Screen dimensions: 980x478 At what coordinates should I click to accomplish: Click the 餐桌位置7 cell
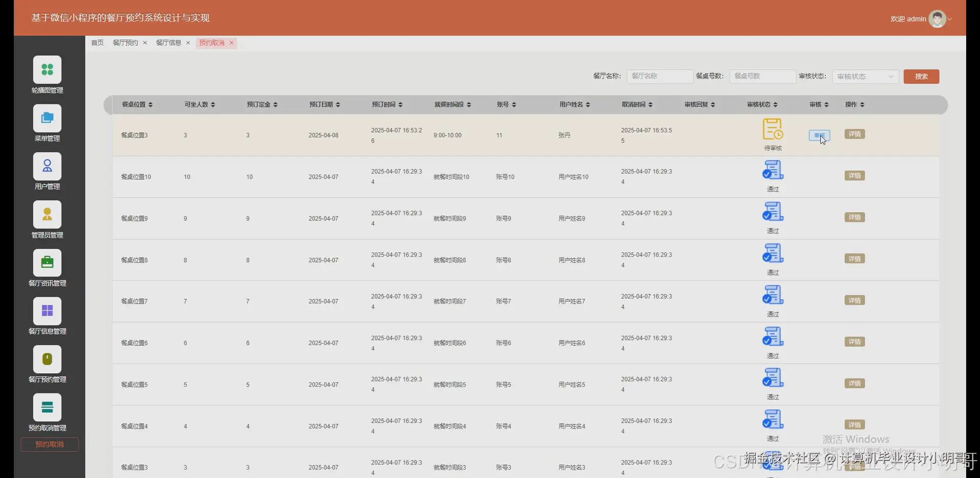(134, 301)
